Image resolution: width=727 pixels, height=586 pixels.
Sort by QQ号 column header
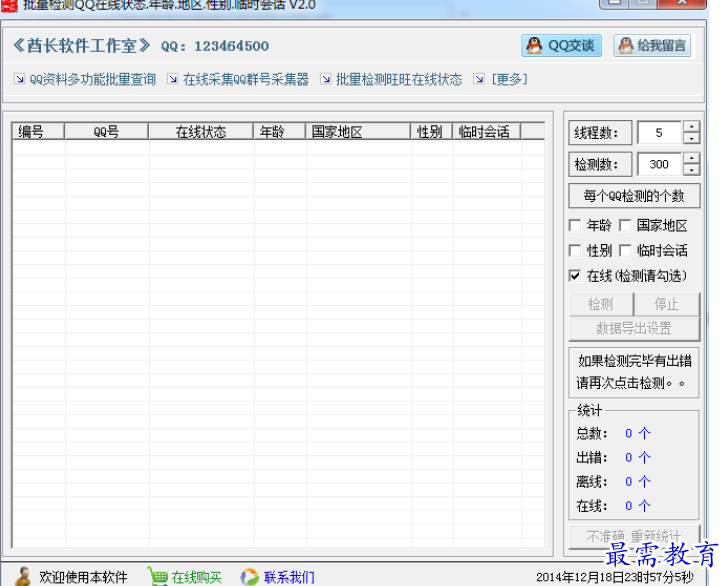coord(106,132)
